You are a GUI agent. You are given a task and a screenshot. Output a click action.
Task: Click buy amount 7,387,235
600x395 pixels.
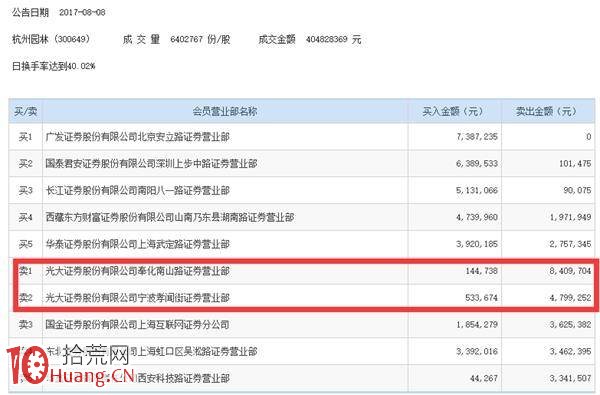(477, 137)
